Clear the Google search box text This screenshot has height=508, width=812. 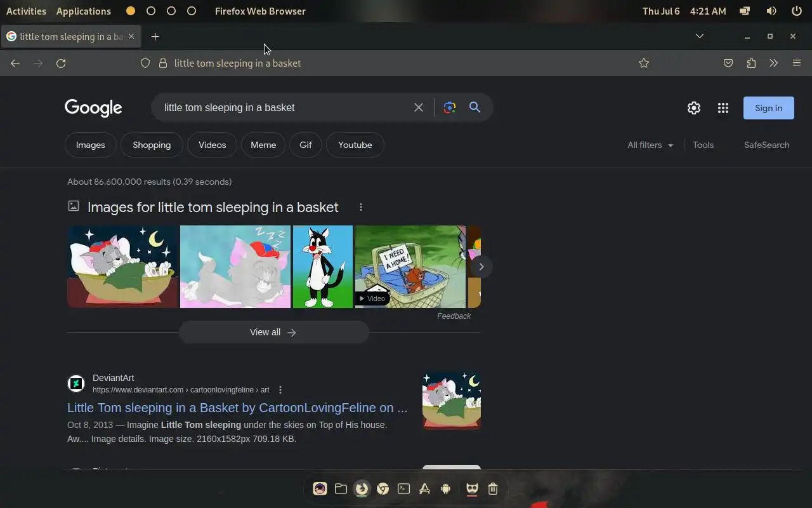[x=419, y=107]
